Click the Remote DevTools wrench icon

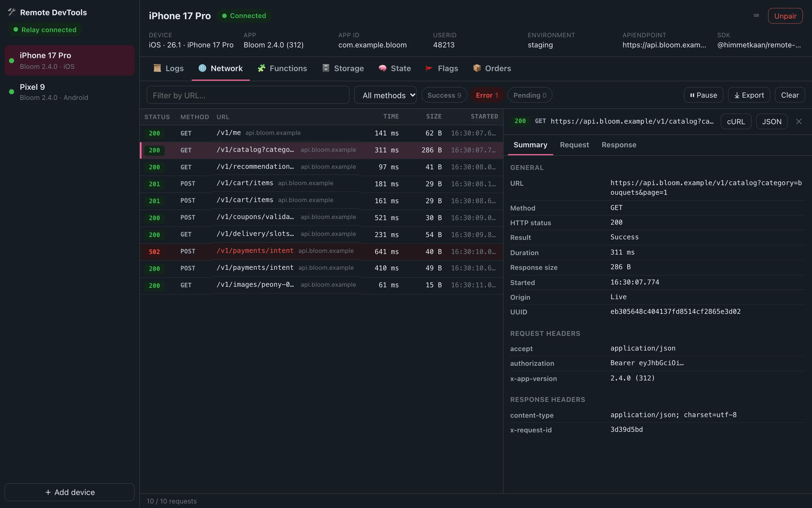click(x=12, y=12)
